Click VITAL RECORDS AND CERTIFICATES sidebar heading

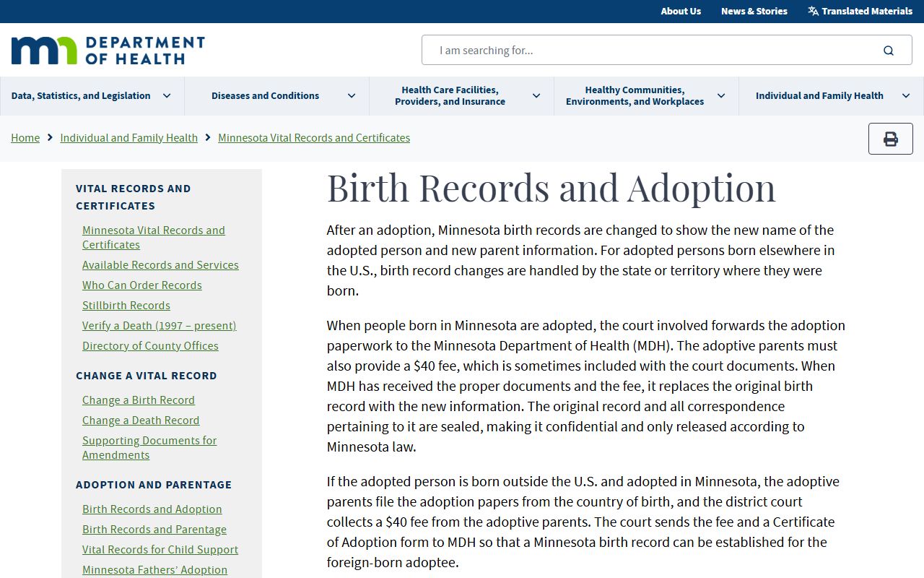tap(134, 197)
